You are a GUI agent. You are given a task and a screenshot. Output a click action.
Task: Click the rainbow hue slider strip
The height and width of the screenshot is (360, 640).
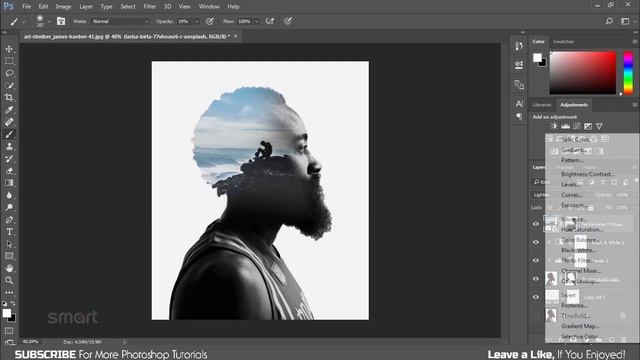pos(628,73)
